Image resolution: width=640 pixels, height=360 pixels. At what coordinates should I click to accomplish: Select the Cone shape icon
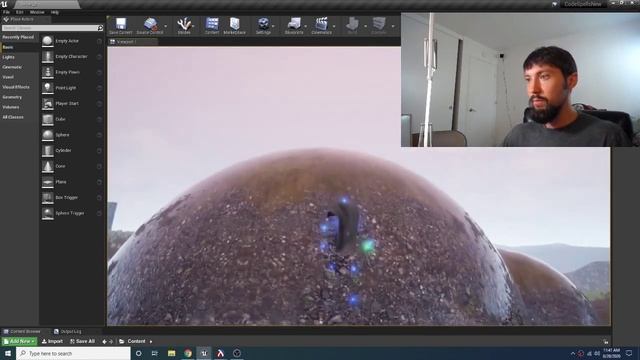click(48, 166)
